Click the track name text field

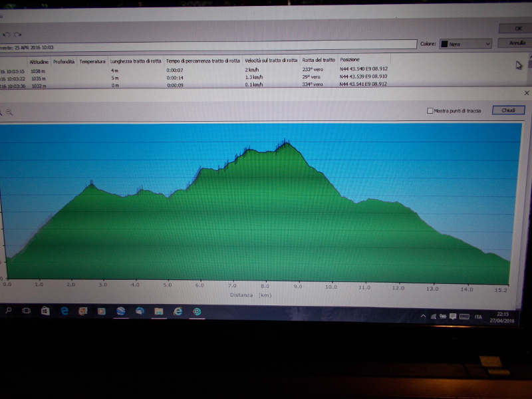tap(208, 45)
